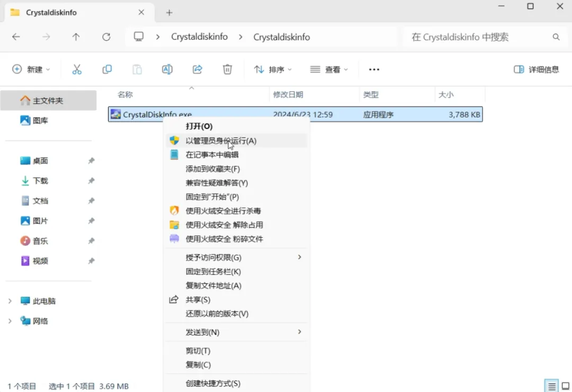Click the Delete trash icon in toolbar

227,69
